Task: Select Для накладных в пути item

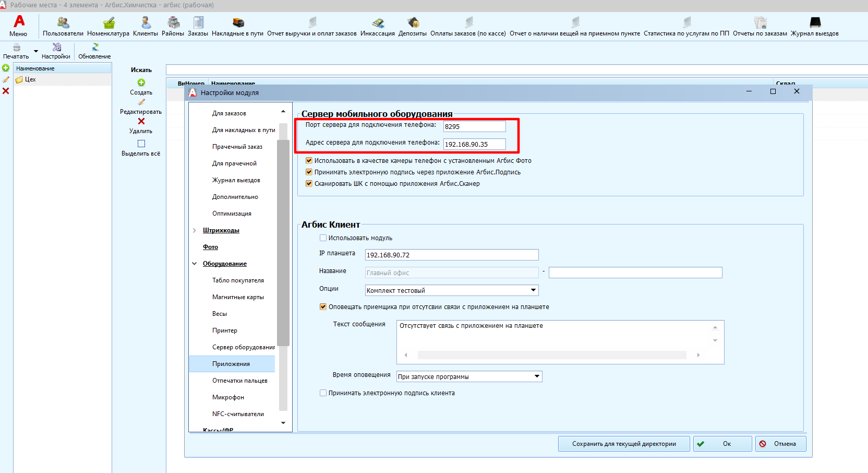Action: point(244,130)
